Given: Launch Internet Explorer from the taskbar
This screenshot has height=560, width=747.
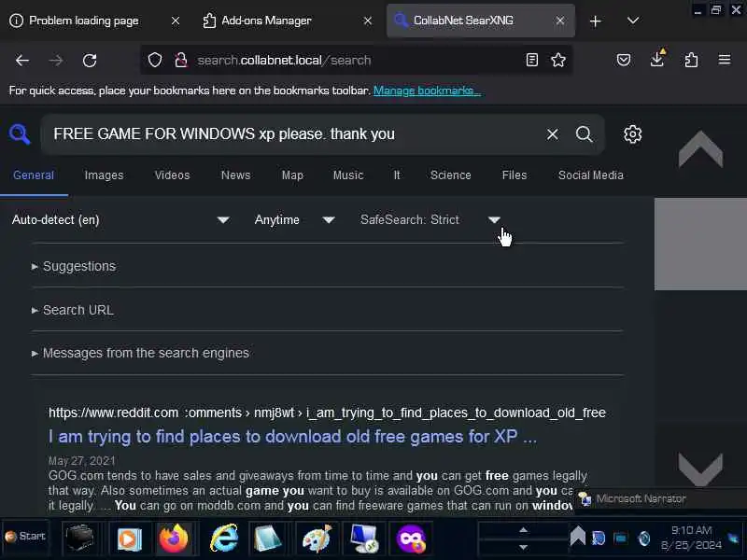Looking at the screenshot, I should (x=224, y=539).
